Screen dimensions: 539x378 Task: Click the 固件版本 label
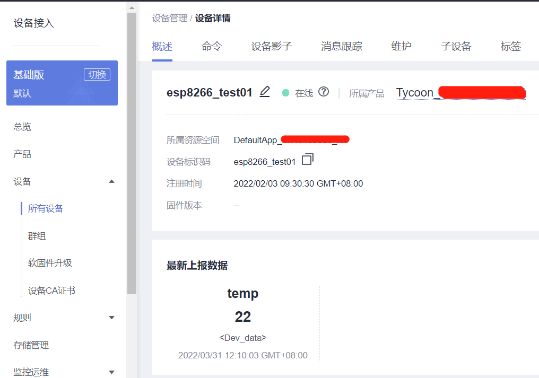pos(184,205)
